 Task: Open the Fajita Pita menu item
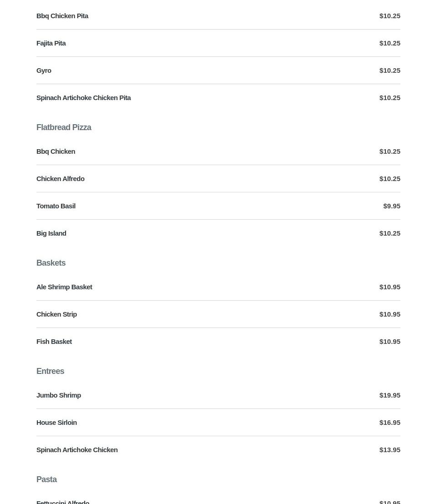click(51, 43)
